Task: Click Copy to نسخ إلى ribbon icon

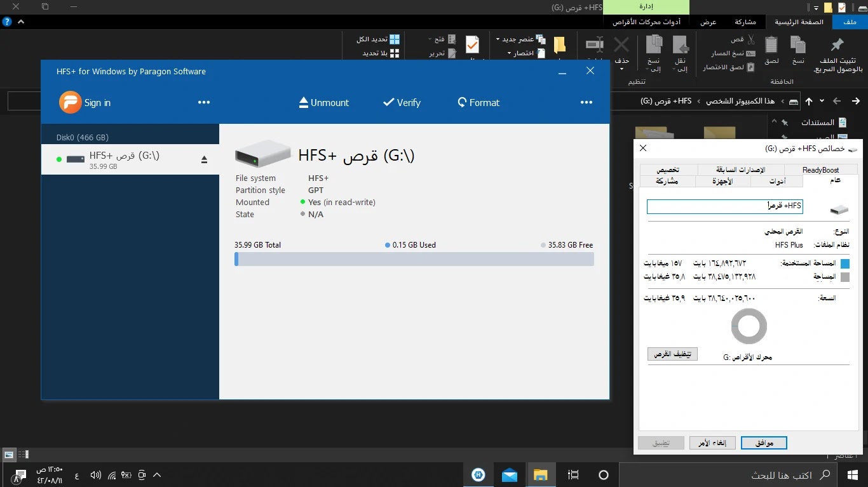Action: (654, 45)
